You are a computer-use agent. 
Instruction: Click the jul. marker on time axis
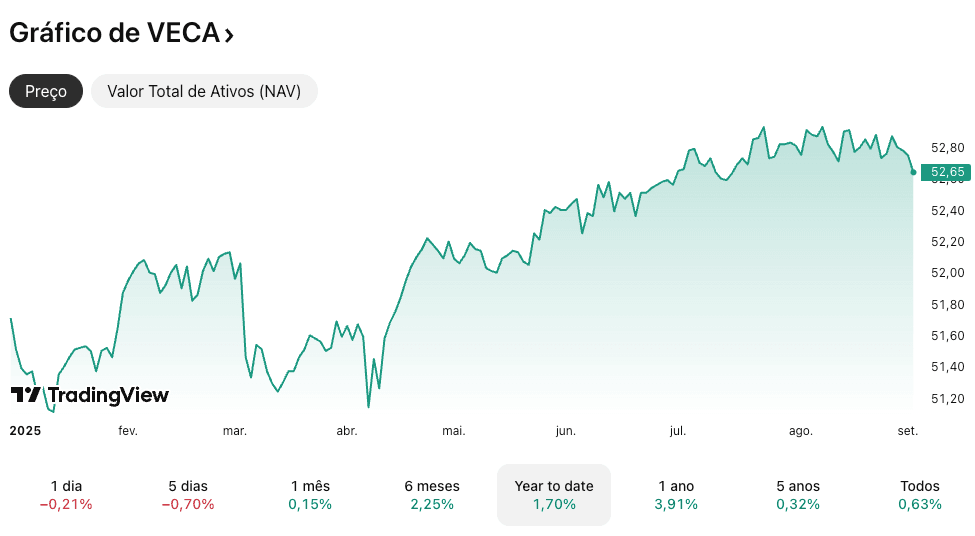(677, 431)
